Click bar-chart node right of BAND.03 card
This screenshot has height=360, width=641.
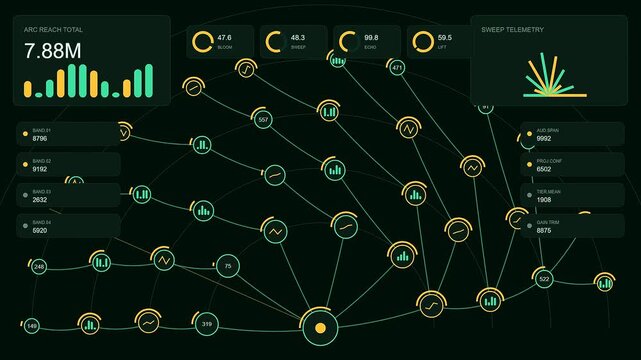pyautogui.click(x=141, y=195)
